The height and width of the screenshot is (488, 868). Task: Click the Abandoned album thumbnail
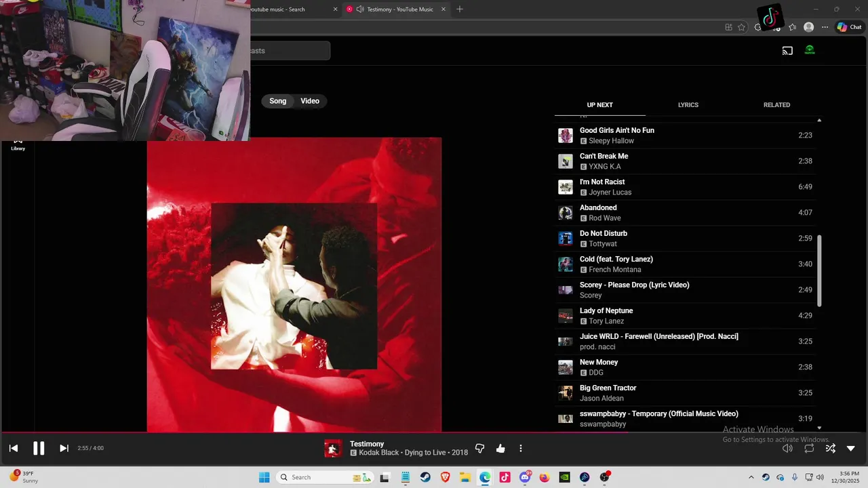coord(566,213)
